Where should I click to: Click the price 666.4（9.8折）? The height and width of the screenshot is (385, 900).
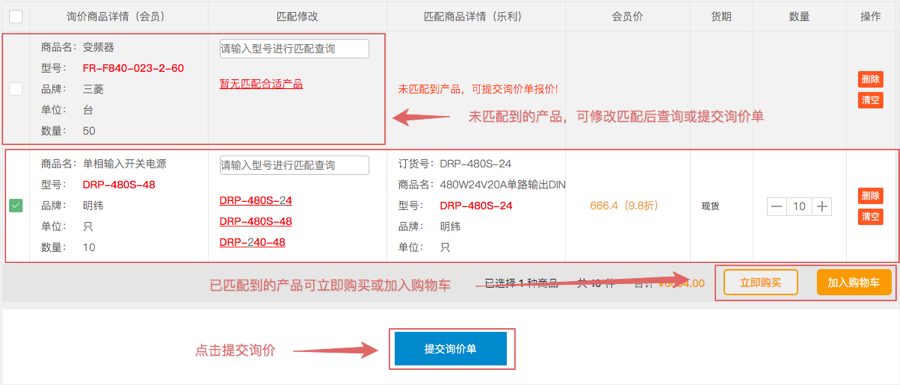click(624, 205)
